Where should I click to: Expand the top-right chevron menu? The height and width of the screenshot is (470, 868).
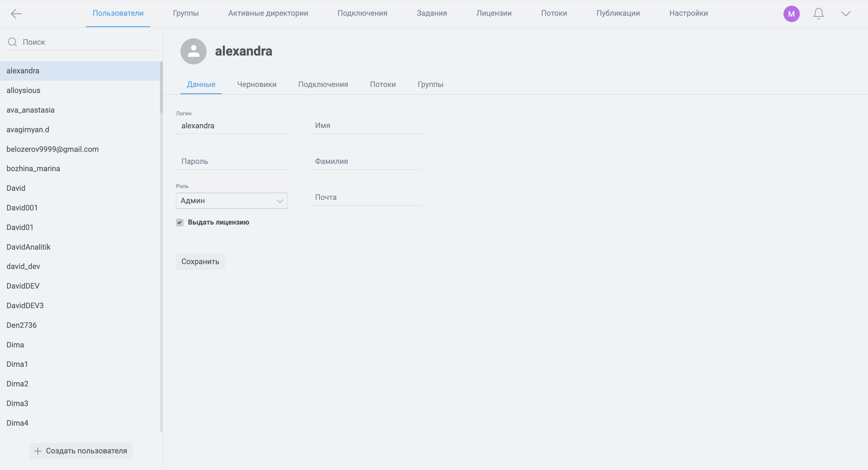pyautogui.click(x=845, y=14)
